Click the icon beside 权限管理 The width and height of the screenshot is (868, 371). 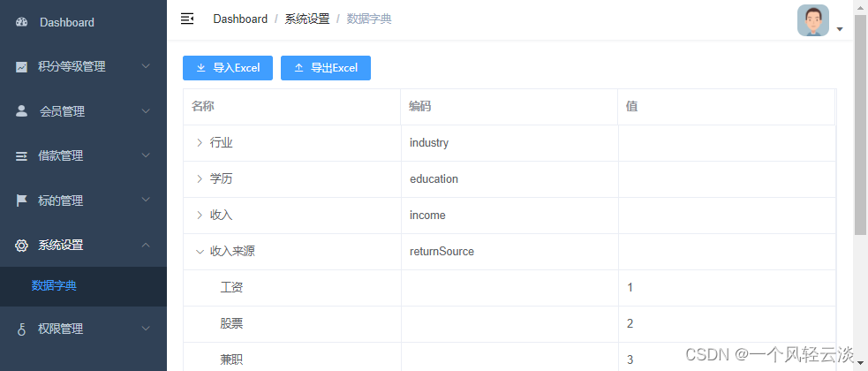21,329
